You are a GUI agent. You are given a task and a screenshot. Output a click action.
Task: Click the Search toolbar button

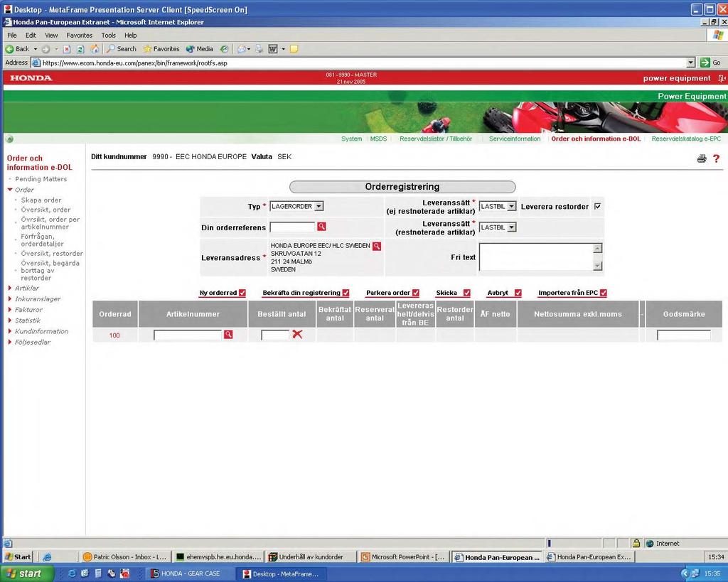click(x=121, y=49)
